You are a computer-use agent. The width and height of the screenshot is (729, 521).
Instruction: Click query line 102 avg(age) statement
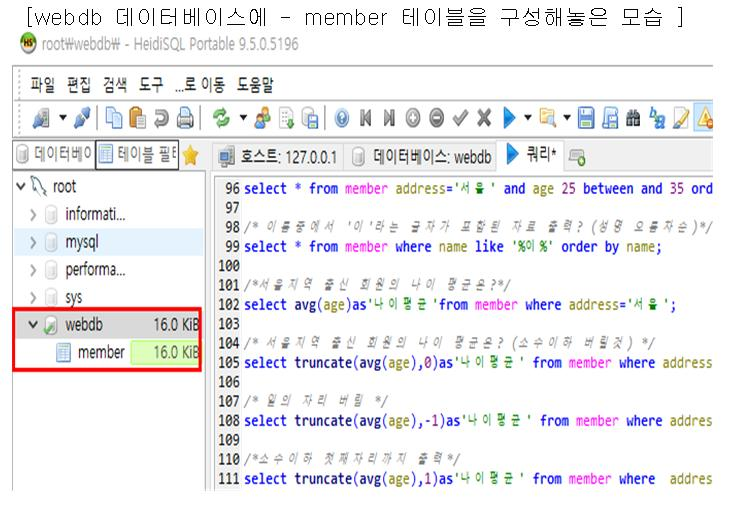(x=460, y=304)
